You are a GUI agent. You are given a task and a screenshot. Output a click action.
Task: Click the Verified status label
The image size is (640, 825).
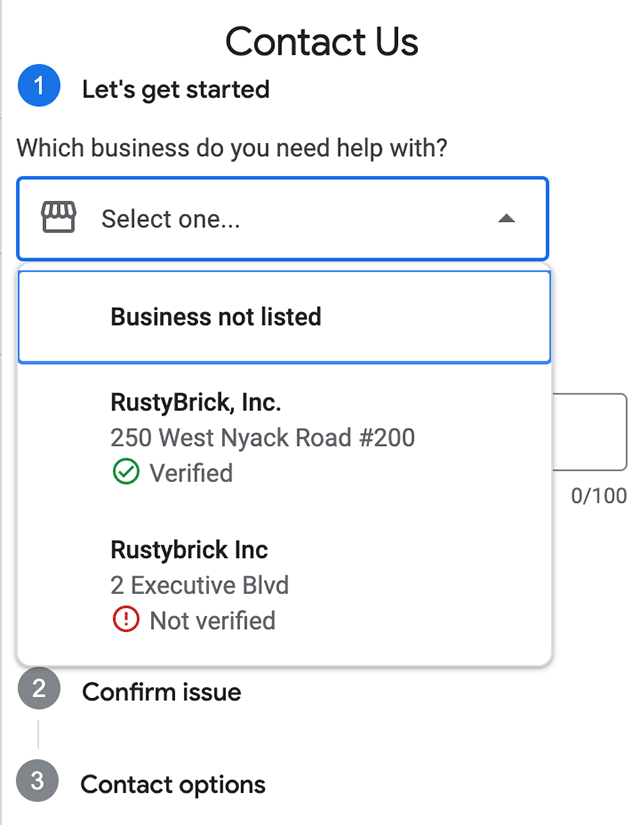(191, 472)
